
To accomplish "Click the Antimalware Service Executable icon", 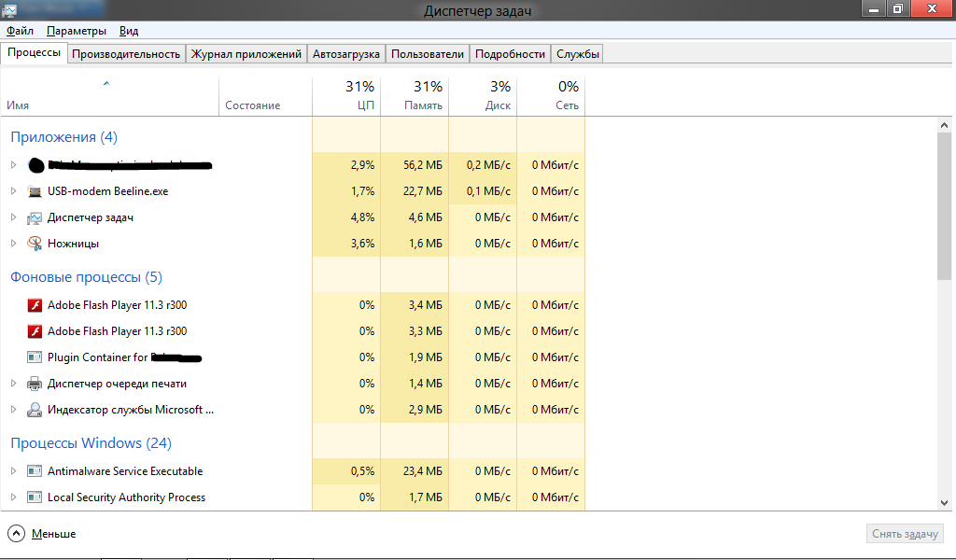I will point(35,471).
